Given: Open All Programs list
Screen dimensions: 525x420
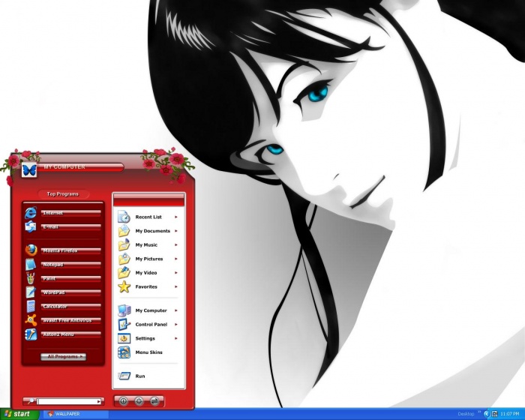Looking at the screenshot, I should click(63, 357).
